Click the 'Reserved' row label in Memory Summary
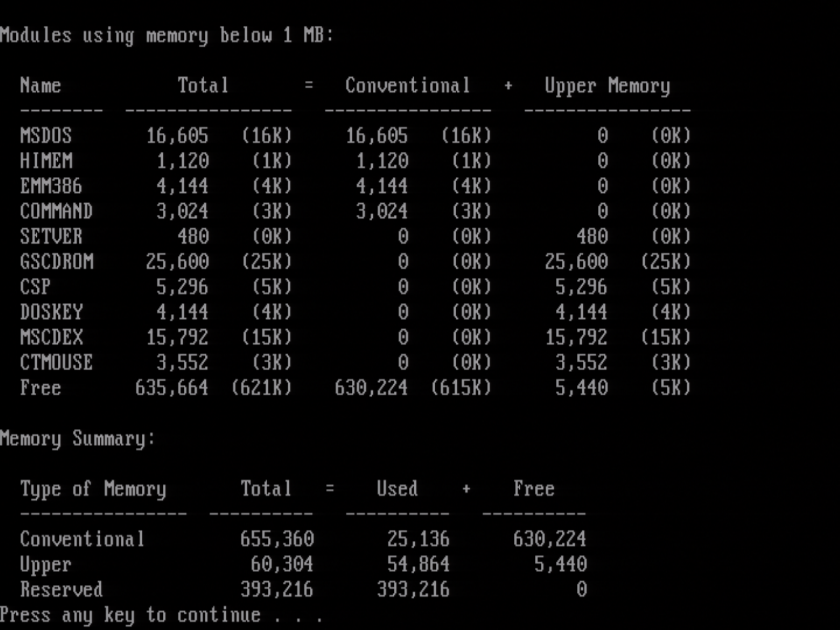 [x=61, y=589]
